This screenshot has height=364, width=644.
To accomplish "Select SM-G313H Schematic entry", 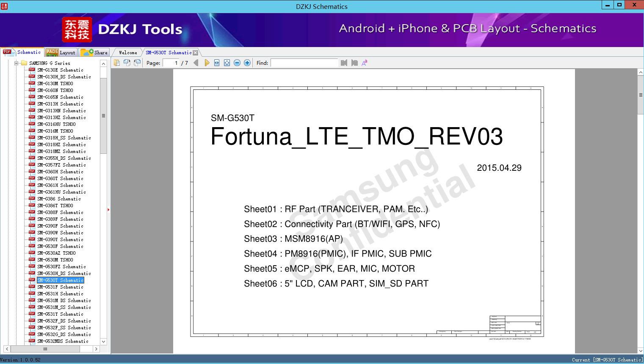I will click(x=60, y=104).
